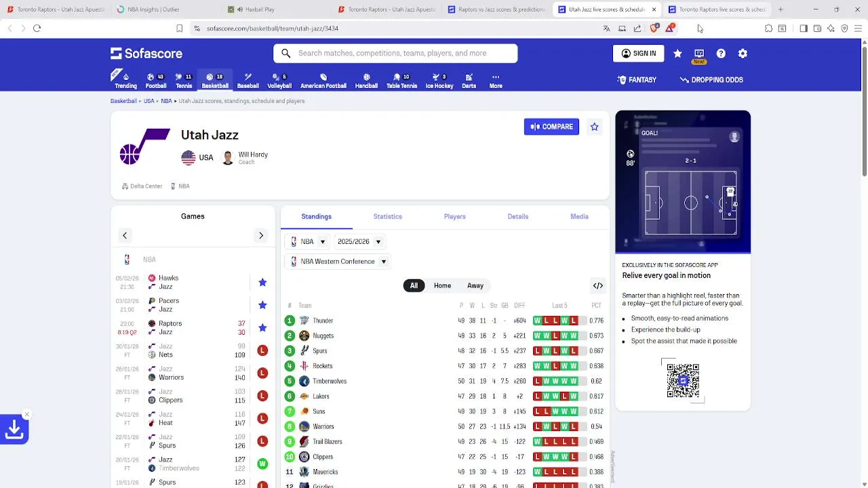Switch to the Media tab
868x488 pixels.
pyautogui.click(x=579, y=217)
